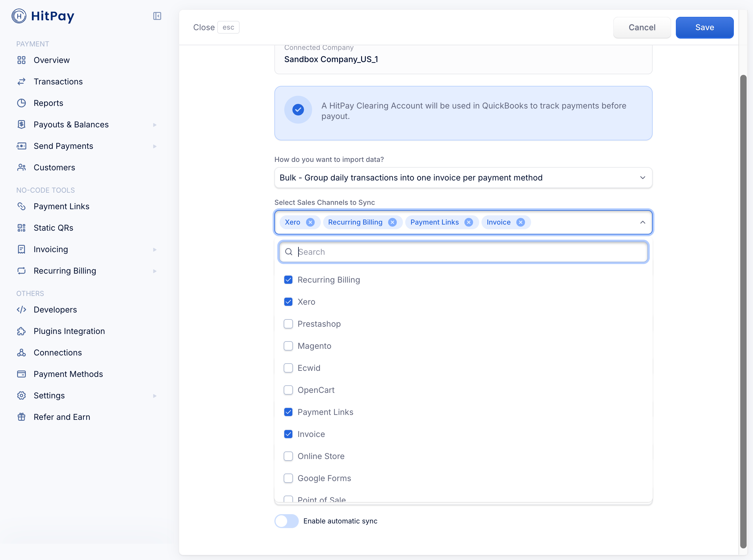The height and width of the screenshot is (560, 753).
Task: Open the Customers page
Action: point(54,167)
